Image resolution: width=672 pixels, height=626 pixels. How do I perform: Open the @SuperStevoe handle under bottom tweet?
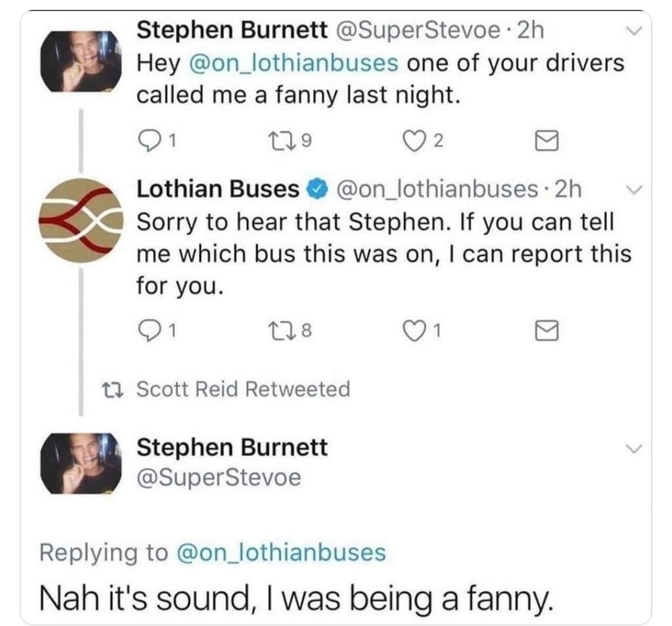pyautogui.click(x=218, y=478)
